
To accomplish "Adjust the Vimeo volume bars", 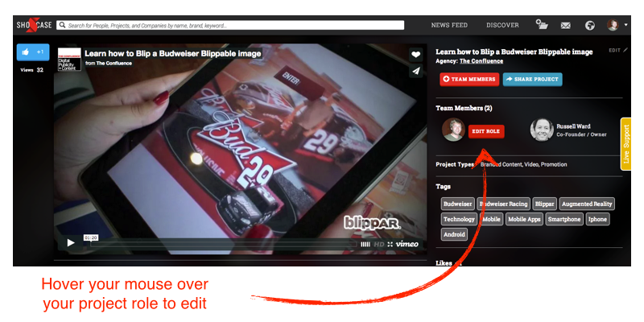I will (x=365, y=245).
